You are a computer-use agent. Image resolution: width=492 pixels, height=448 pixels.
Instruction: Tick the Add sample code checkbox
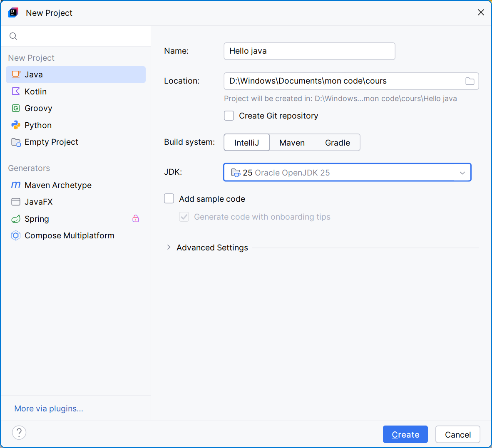point(169,199)
